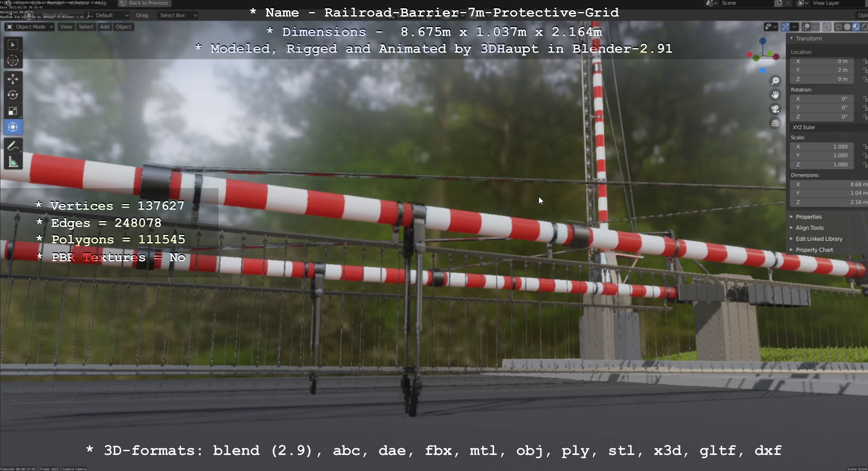Click the blue Z axis gizmo ball
Image resolution: width=868 pixels, height=471 pixels.
click(763, 41)
